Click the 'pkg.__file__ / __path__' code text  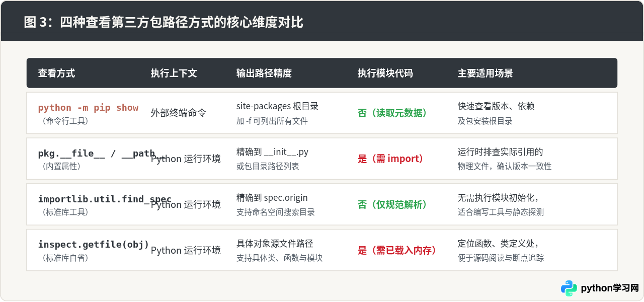pyautogui.click(x=102, y=154)
